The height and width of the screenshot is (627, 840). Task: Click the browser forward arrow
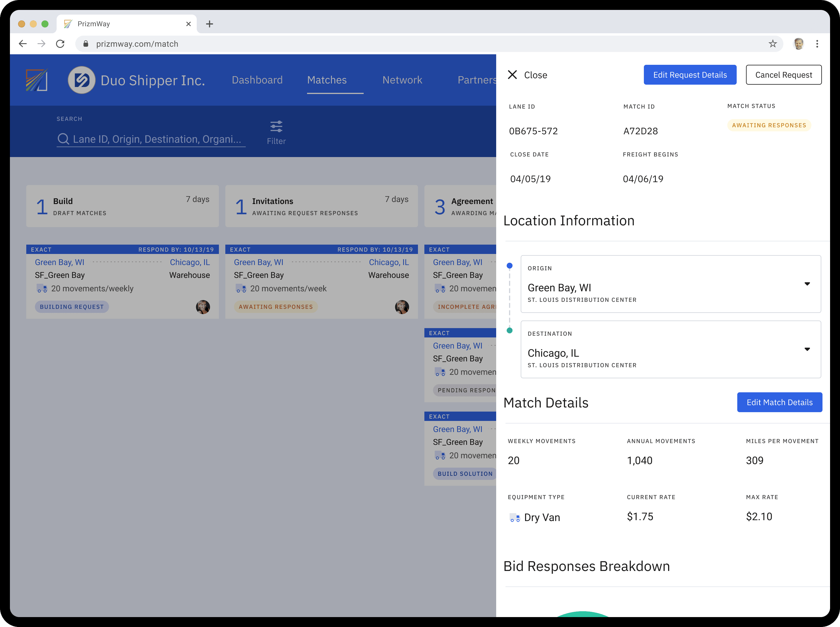pos(41,44)
